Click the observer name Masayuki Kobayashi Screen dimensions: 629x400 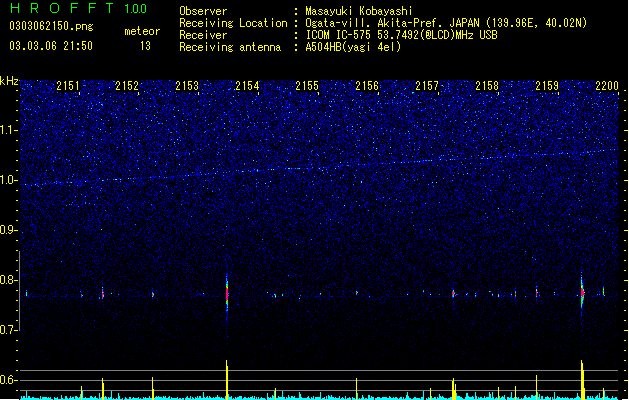[359, 11]
